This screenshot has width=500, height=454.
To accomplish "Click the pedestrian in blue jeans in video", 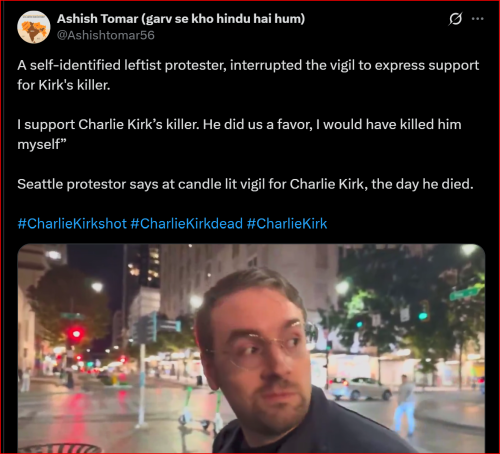I will pyautogui.click(x=404, y=405).
